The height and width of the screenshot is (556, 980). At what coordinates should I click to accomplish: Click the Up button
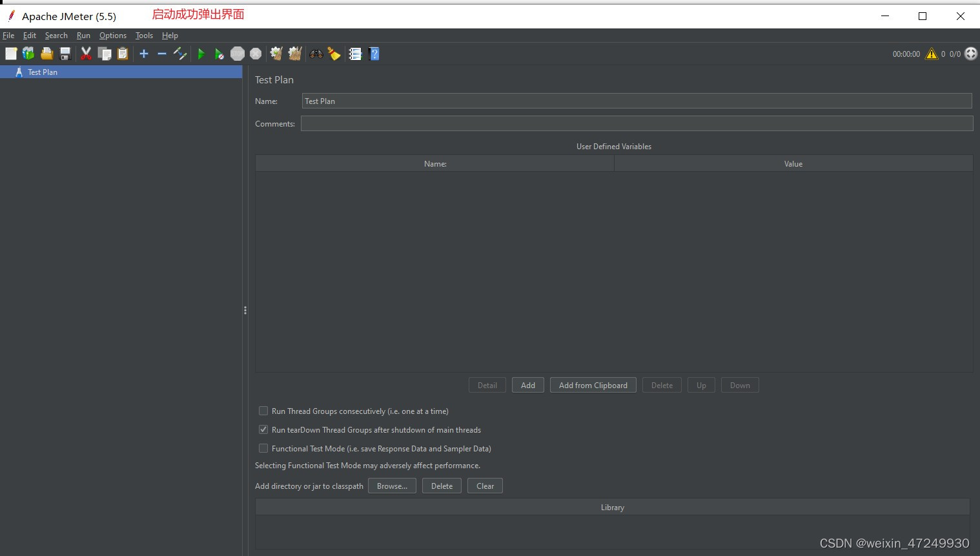701,386
